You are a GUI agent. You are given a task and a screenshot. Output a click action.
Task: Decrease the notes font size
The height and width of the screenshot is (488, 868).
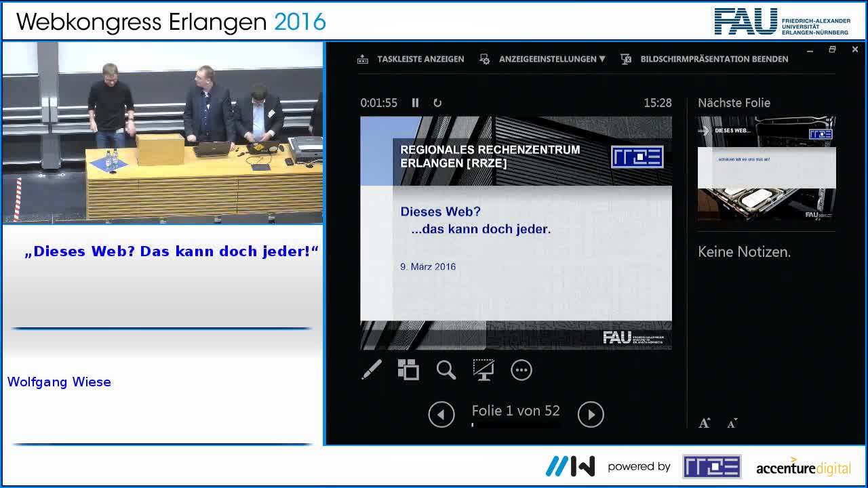pyautogui.click(x=731, y=422)
